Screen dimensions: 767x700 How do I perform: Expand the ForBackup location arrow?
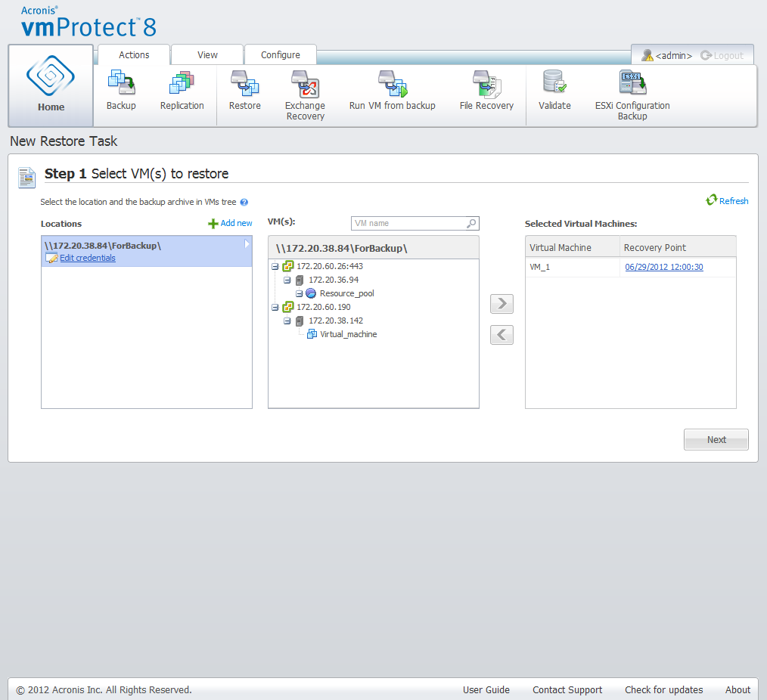[247, 244]
